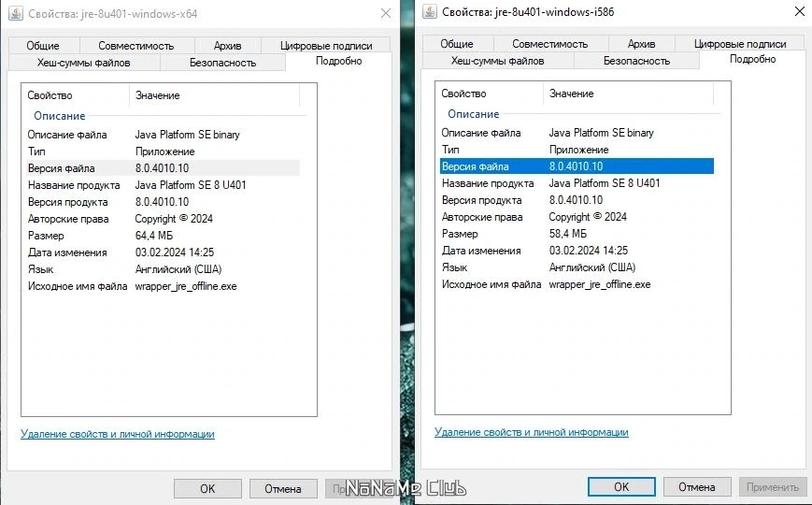
Task: Click Свойство column header in i586 window
Action: 490,94
